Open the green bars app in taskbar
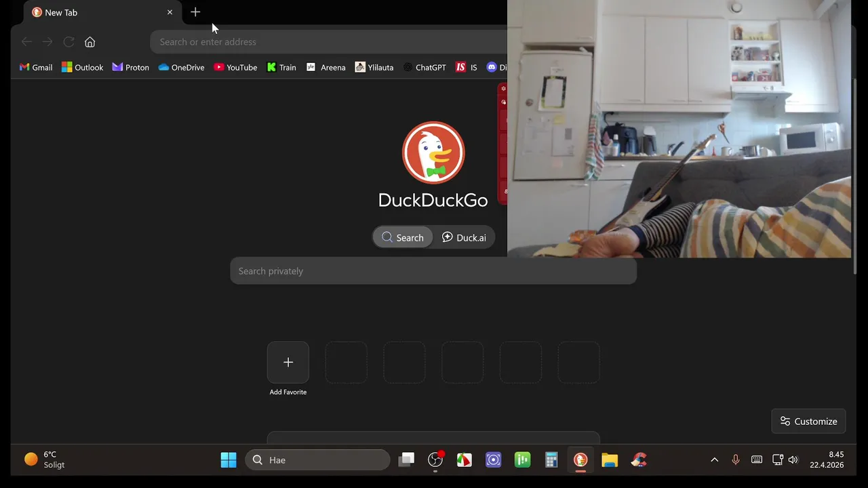 (x=522, y=460)
